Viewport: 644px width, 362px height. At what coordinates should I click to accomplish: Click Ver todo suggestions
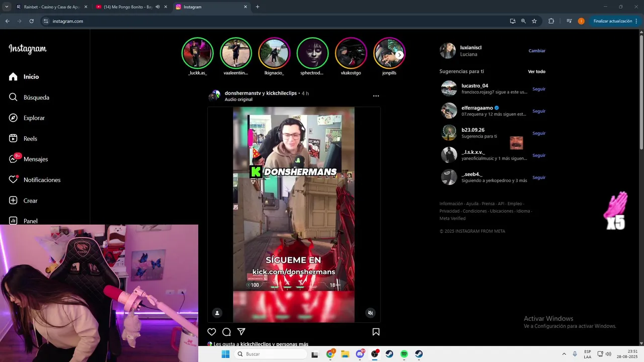[x=536, y=71]
